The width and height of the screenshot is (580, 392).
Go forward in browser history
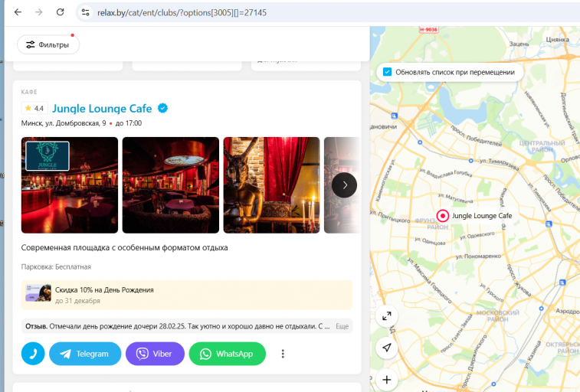[x=39, y=12]
